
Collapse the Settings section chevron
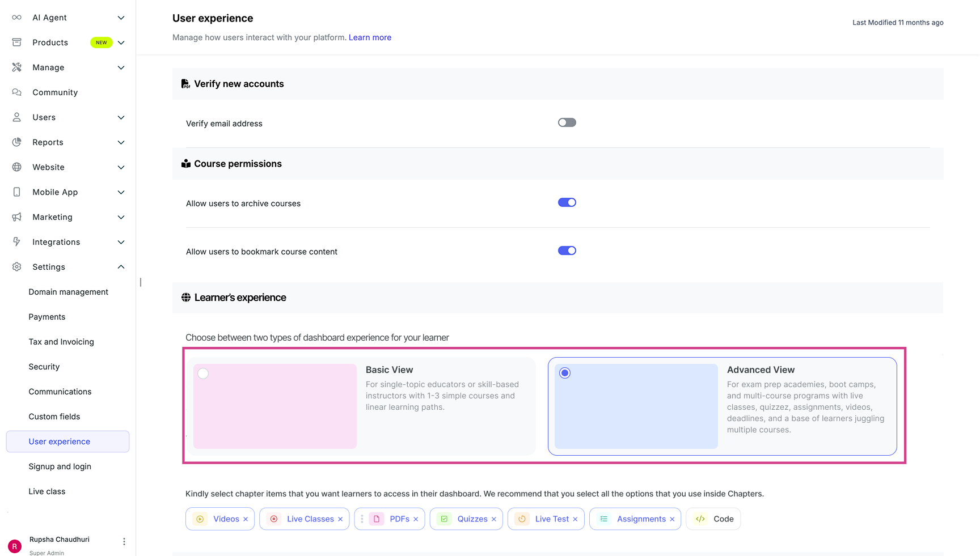[121, 267]
